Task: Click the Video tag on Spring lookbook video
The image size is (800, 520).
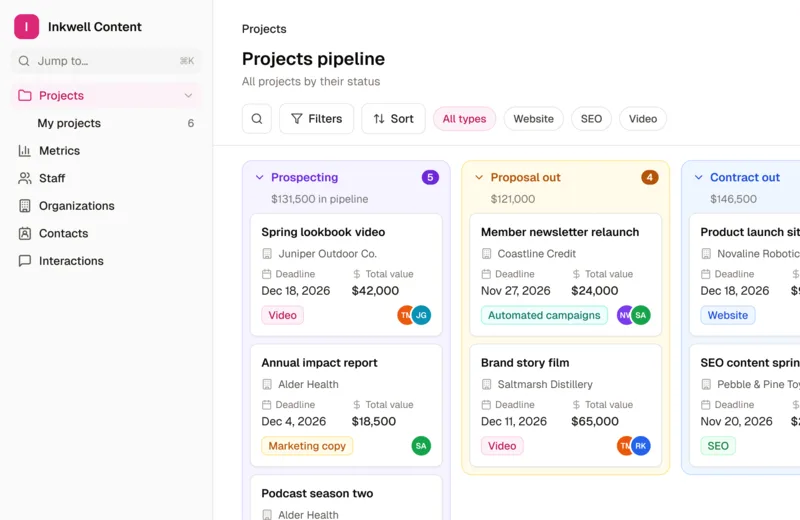Action: [283, 315]
